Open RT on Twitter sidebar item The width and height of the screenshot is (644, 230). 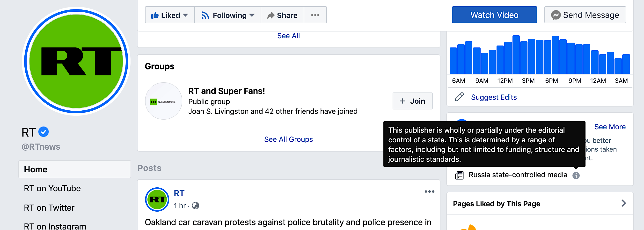tap(49, 208)
